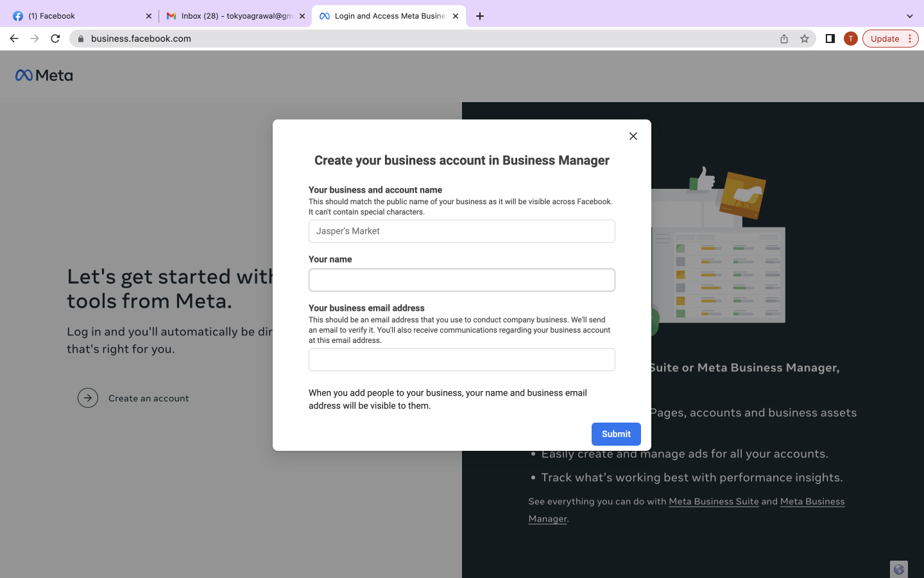
Task: Click 'Track what's working best' bullet text
Action: click(x=692, y=477)
